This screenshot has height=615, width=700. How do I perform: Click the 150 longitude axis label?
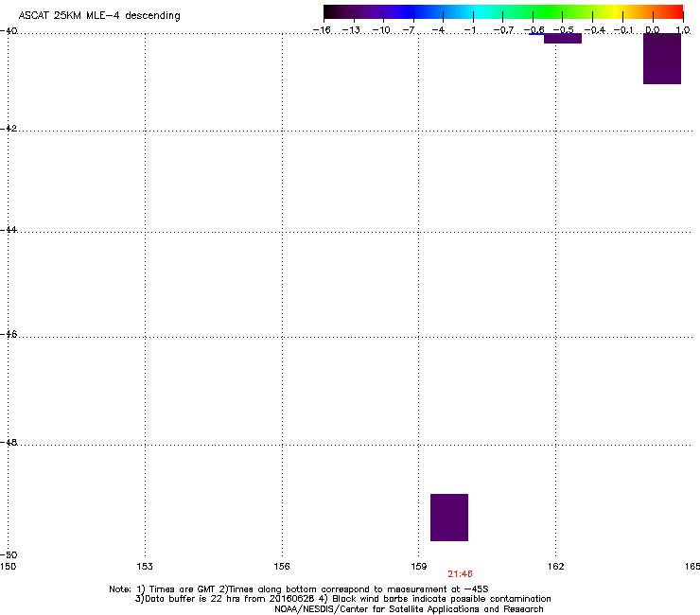point(9,567)
